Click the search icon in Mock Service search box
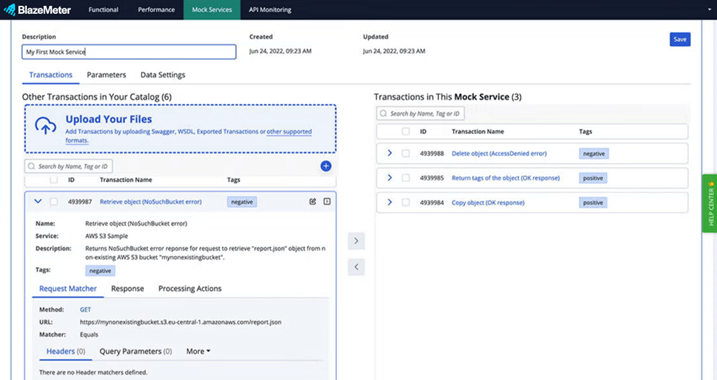 383,113
